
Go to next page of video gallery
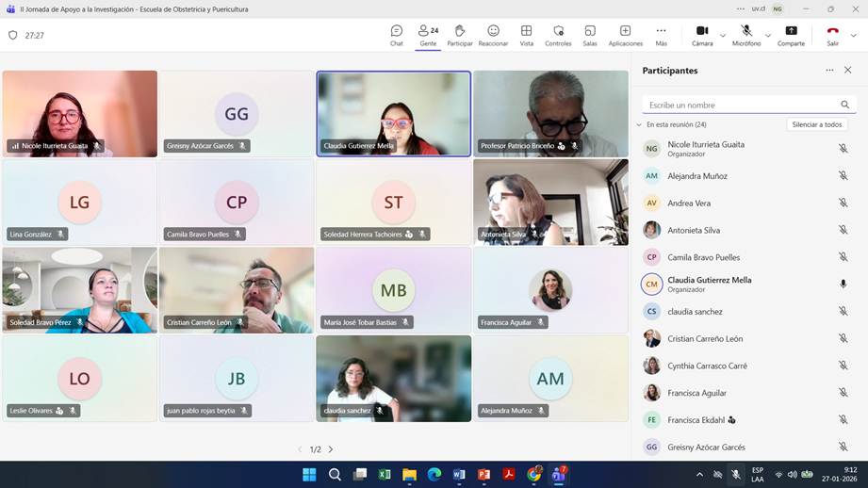click(x=331, y=449)
